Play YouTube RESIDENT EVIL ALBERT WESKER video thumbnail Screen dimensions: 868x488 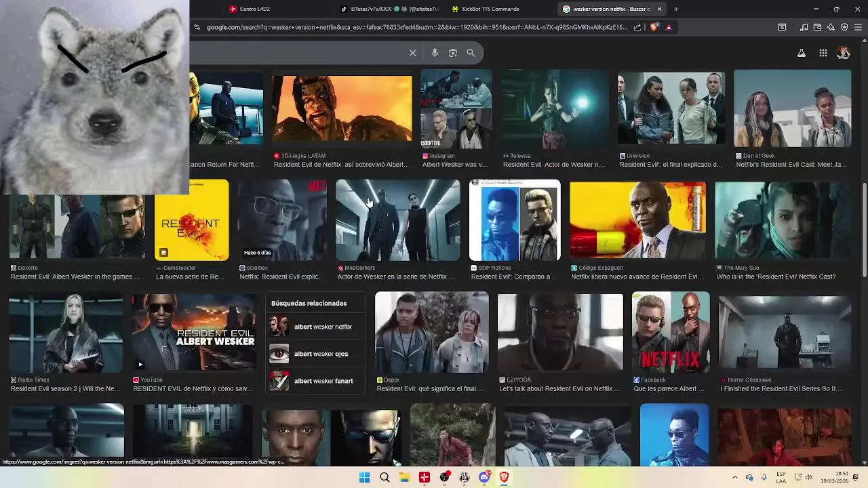[193, 333]
